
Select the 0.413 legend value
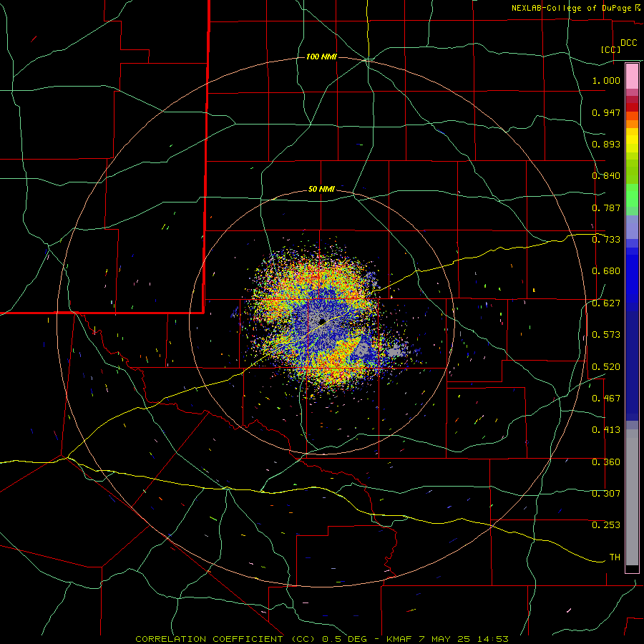click(x=606, y=430)
